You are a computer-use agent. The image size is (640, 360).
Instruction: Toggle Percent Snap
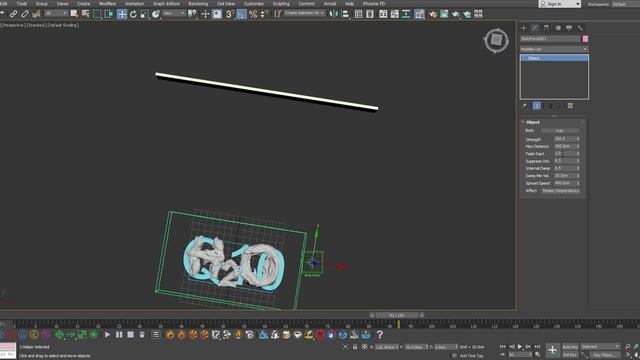click(x=253, y=14)
